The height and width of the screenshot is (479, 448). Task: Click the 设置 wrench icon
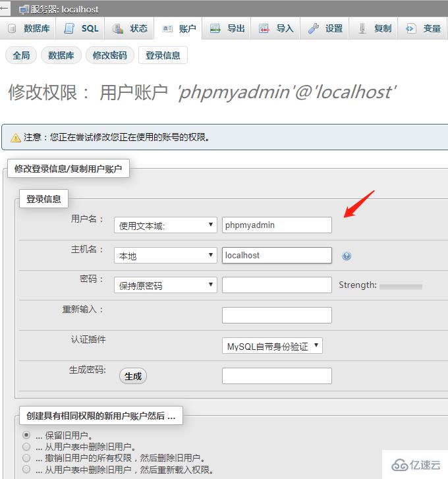click(314, 29)
